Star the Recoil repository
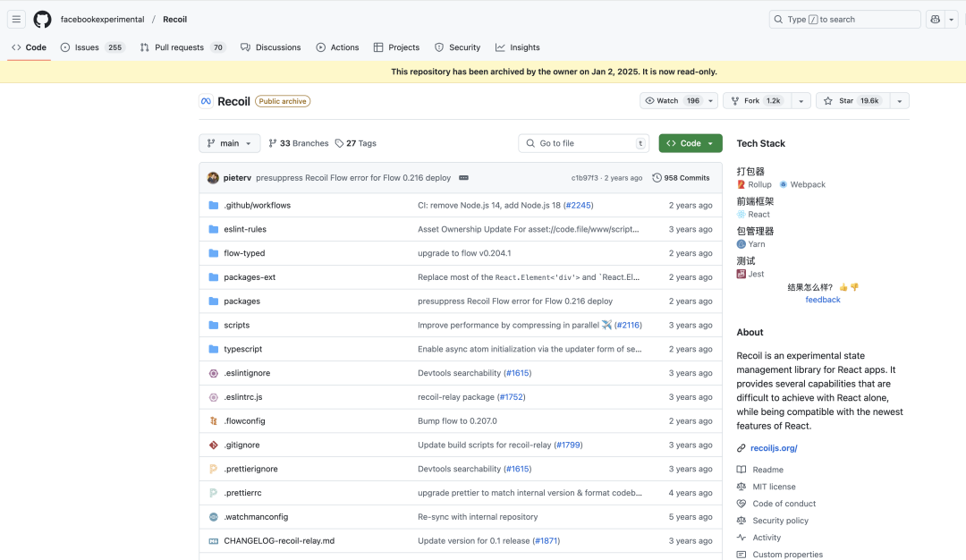Screen dimensions: 966x560 click(852, 101)
